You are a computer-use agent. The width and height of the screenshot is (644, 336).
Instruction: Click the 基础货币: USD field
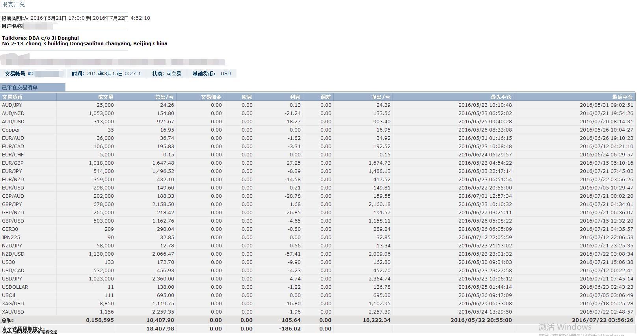212,74
